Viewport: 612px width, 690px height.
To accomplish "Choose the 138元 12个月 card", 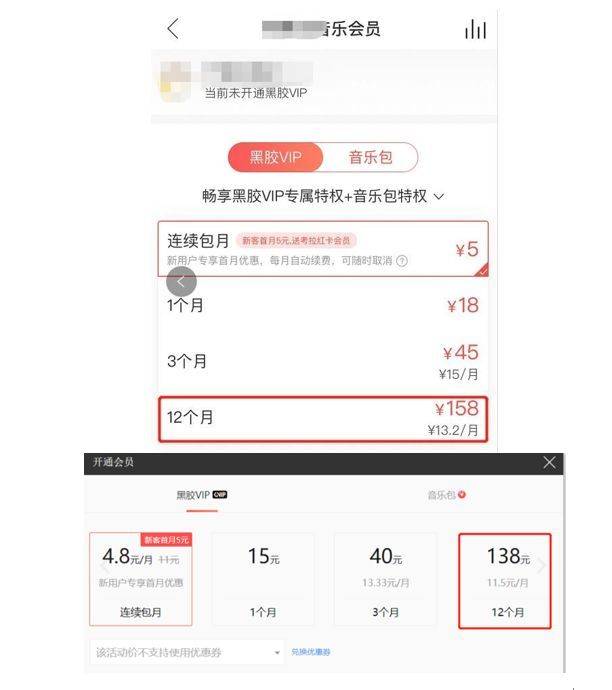I will point(505,581).
